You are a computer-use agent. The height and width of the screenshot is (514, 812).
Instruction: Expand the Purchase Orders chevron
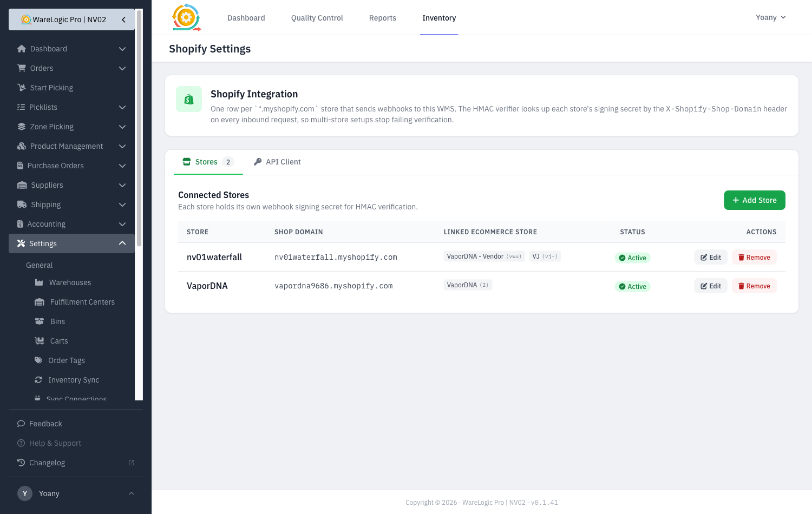click(x=122, y=166)
